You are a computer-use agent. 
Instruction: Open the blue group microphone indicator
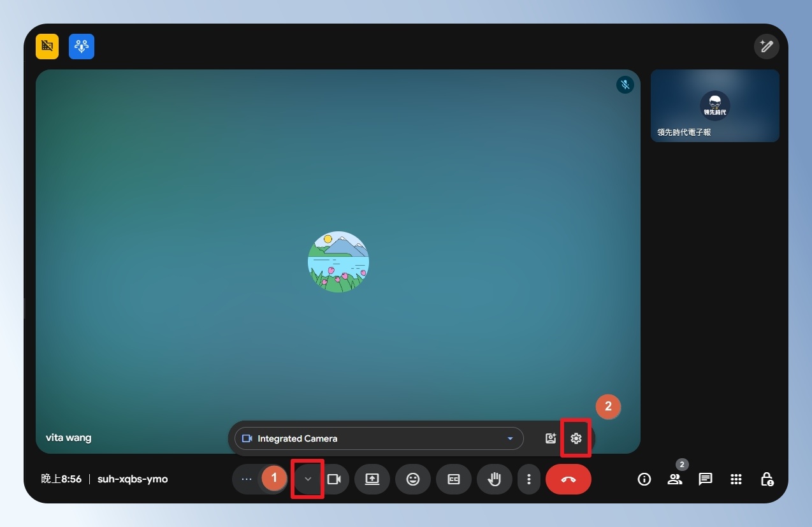[x=82, y=47]
